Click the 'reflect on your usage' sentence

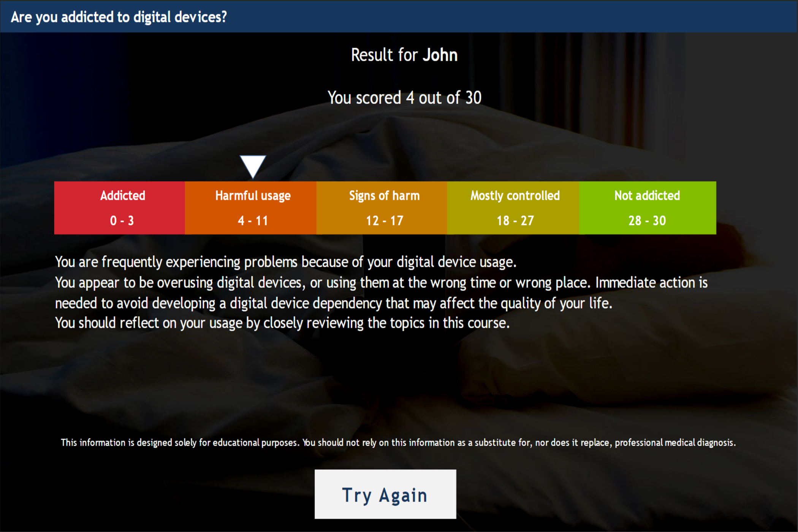(x=282, y=323)
